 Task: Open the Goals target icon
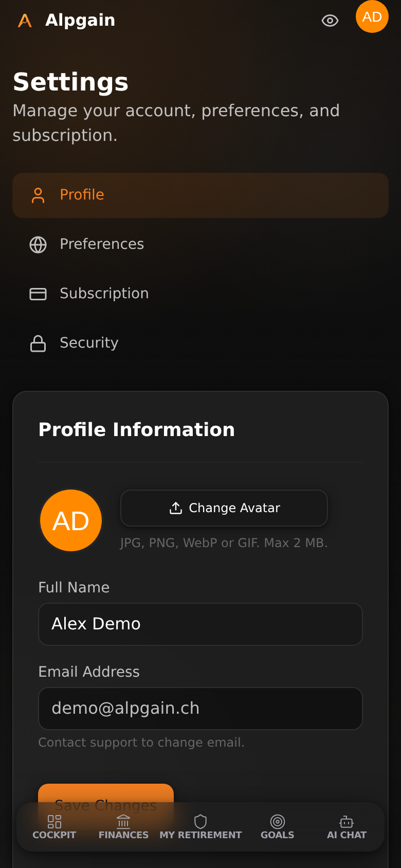click(278, 821)
